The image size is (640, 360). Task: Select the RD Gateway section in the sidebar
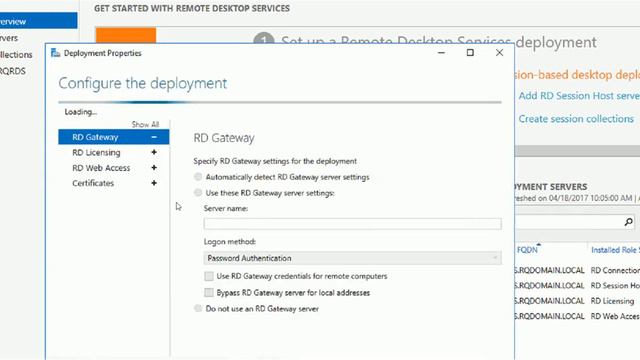[x=113, y=137]
